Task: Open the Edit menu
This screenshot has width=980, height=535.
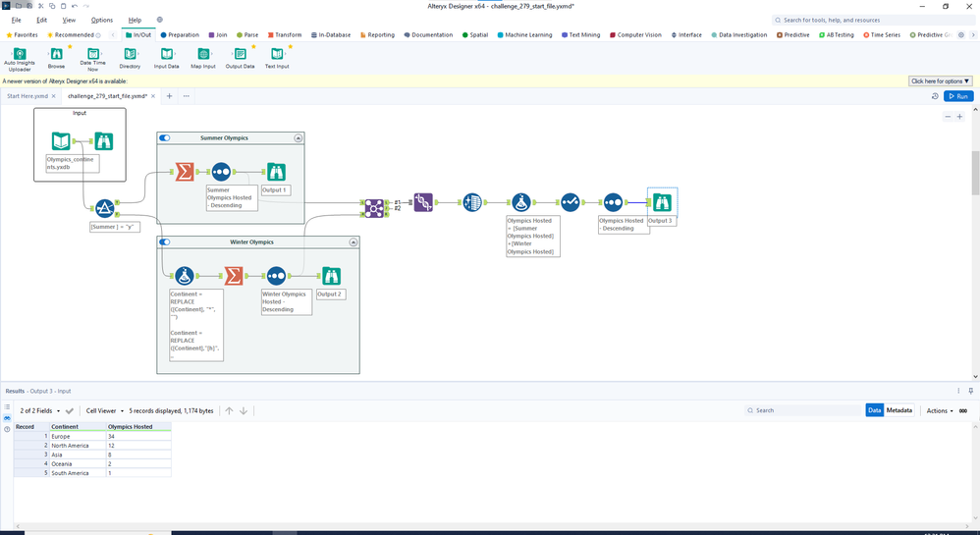Action: (x=41, y=20)
